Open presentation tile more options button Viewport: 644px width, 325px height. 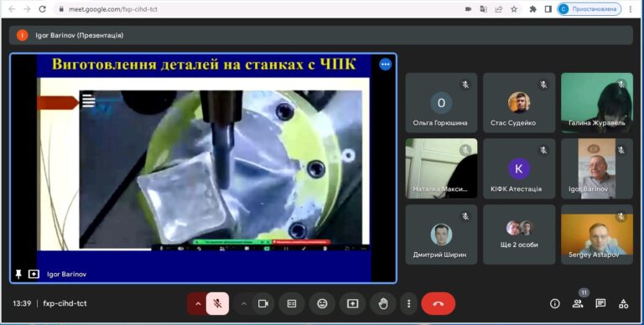(x=385, y=64)
